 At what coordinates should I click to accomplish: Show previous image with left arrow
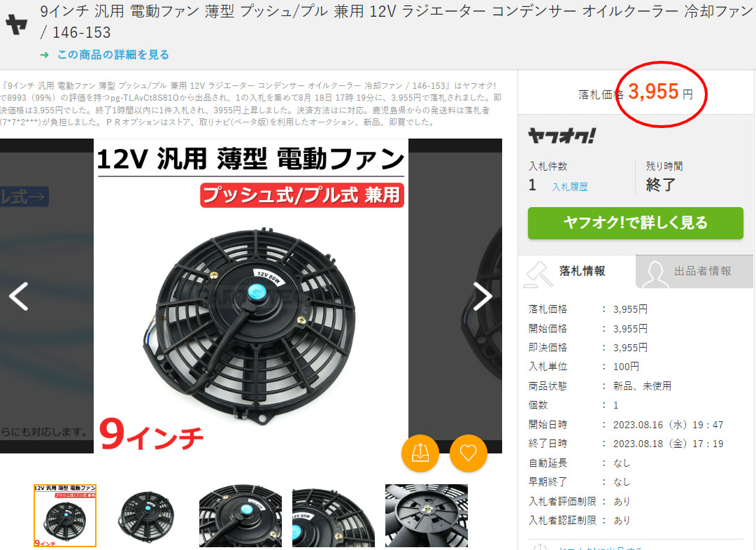pos(19,296)
